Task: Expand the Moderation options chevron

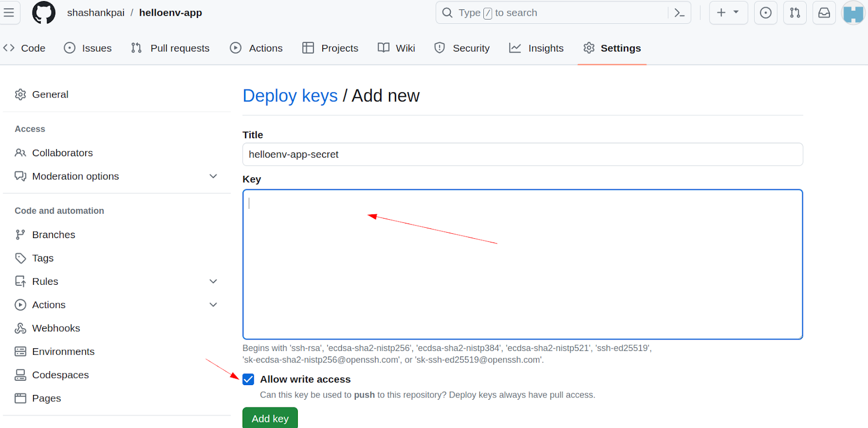Action: click(213, 176)
